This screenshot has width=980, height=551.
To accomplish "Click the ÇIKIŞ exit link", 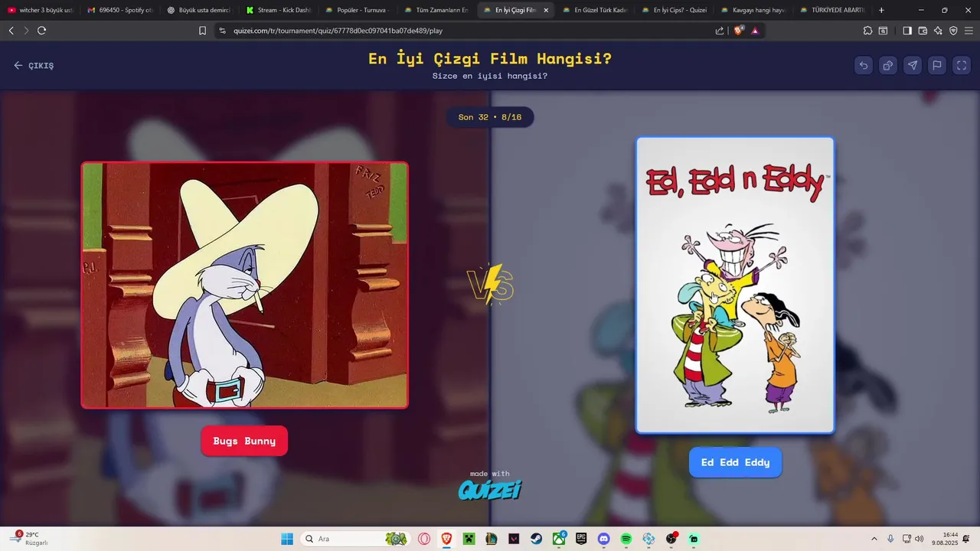I will tap(34, 66).
